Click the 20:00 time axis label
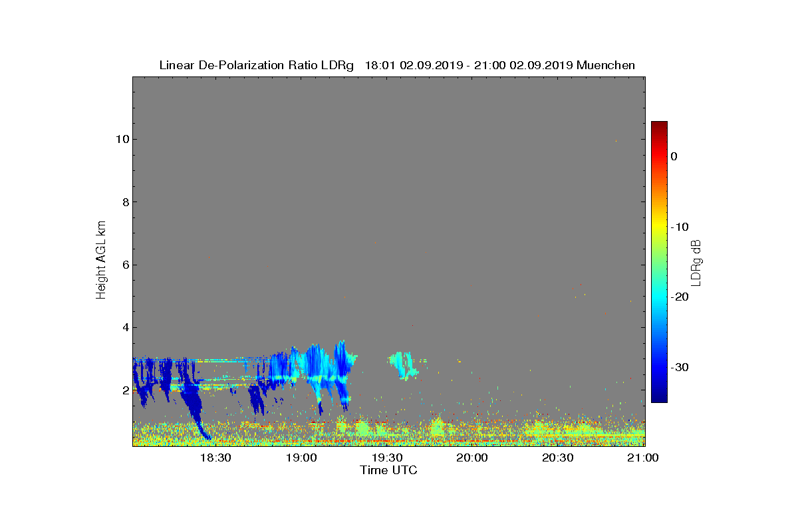The height and width of the screenshot is (532, 798). [x=473, y=458]
